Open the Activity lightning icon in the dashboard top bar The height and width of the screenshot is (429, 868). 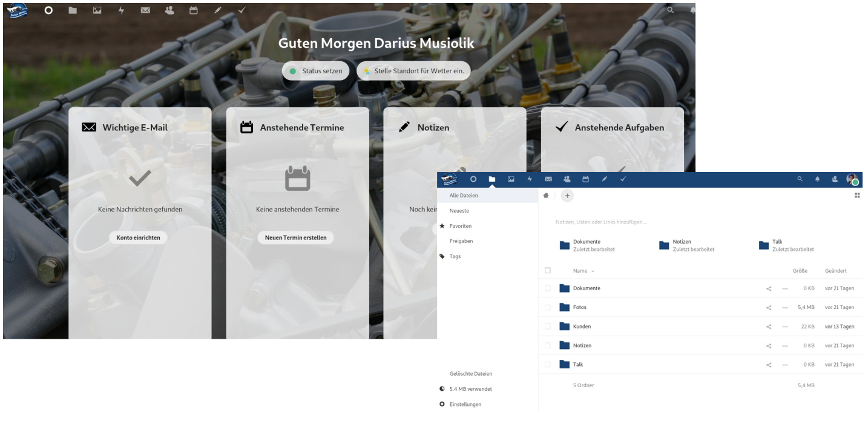pyautogui.click(x=121, y=10)
